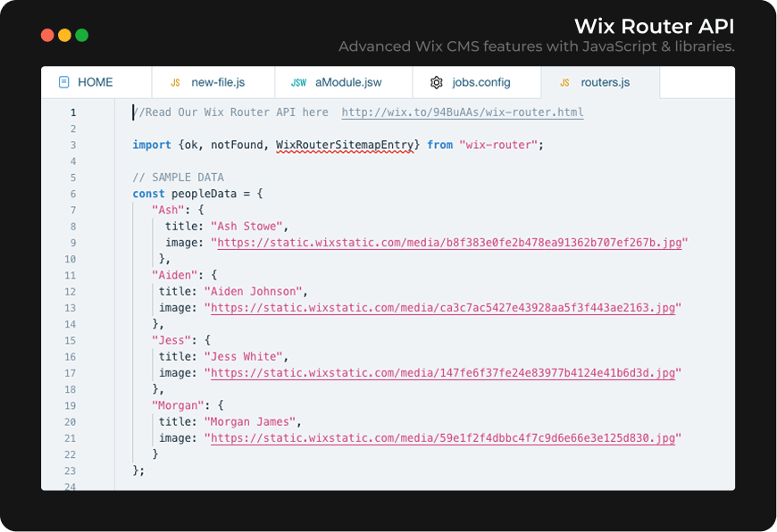Click the import keyword on line 3
This screenshot has width=777, height=532.
152,145
